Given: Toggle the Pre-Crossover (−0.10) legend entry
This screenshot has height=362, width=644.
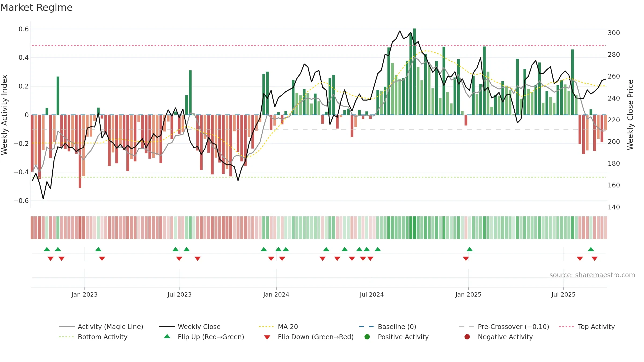Looking at the screenshot, I should point(504,327).
